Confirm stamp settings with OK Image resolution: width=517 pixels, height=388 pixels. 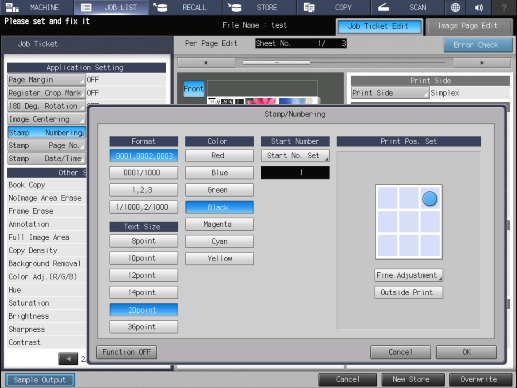click(466, 352)
